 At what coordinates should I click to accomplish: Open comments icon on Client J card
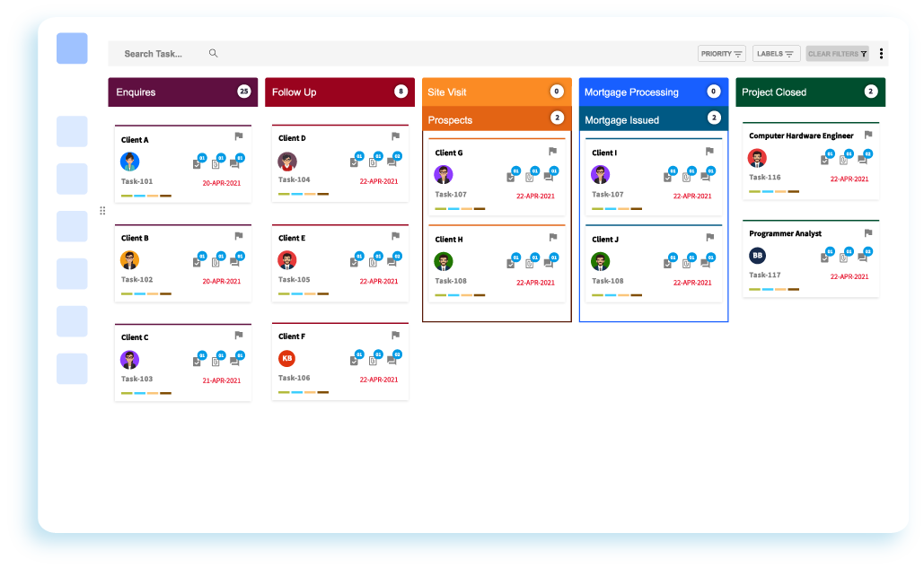click(705, 264)
